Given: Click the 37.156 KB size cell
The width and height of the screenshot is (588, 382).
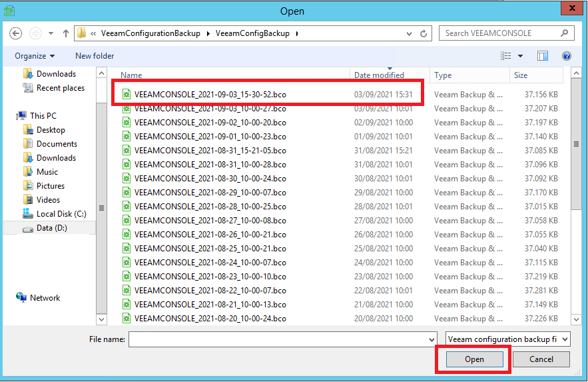Looking at the screenshot, I should (x=541, y=95).
